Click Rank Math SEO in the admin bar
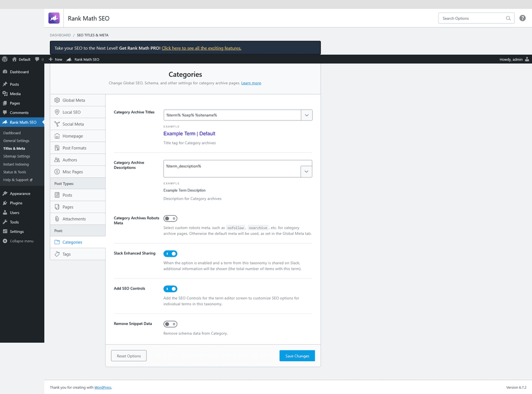This screenshot has width=532, height=394. click(x=83, y=59)
